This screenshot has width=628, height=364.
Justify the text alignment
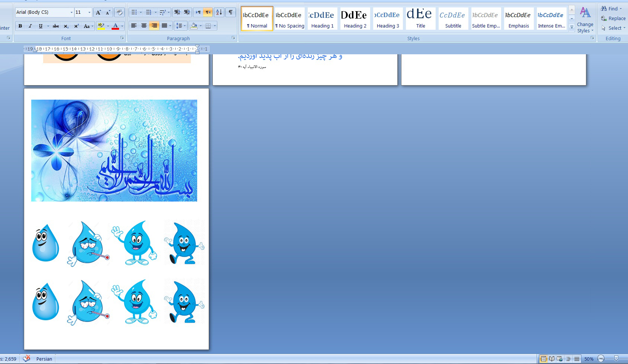(164, 26)
